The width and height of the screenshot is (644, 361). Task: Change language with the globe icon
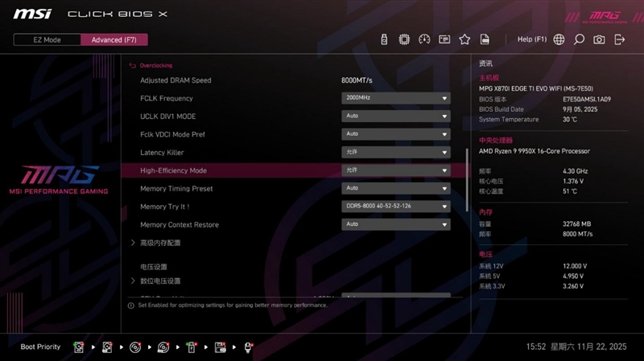point(559,39)
